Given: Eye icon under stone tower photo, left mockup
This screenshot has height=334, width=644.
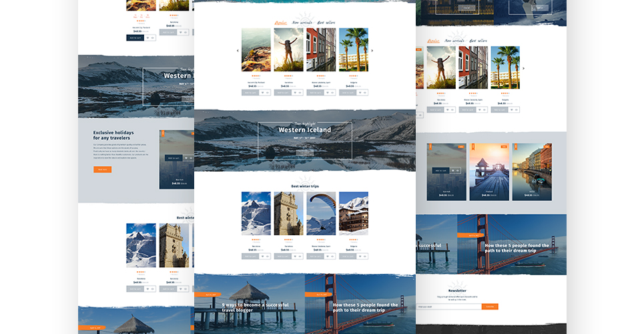Looking at the screenshot, I should [186, 289].
